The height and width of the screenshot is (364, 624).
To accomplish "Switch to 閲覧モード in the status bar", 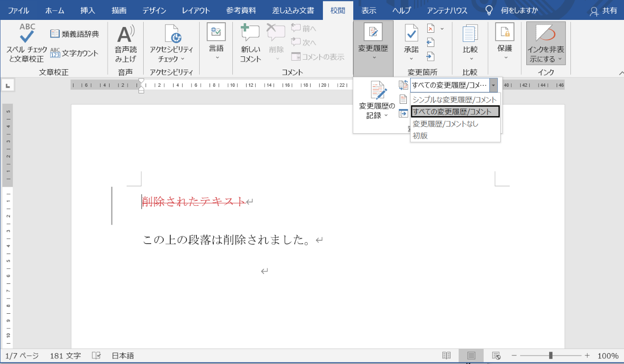I will pyautogui.click(x=446, y=355).
